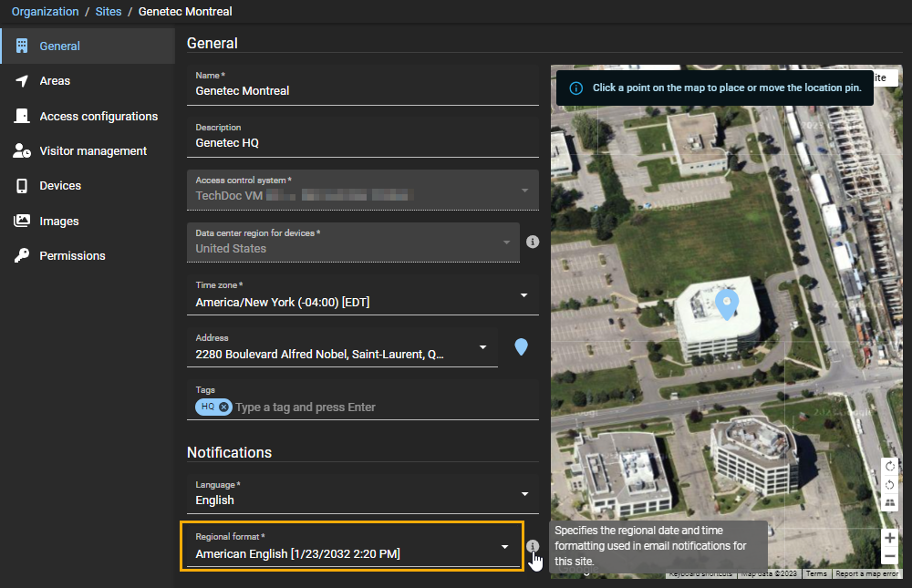Zoom in on the map with the plus icon

pos(889,538)
